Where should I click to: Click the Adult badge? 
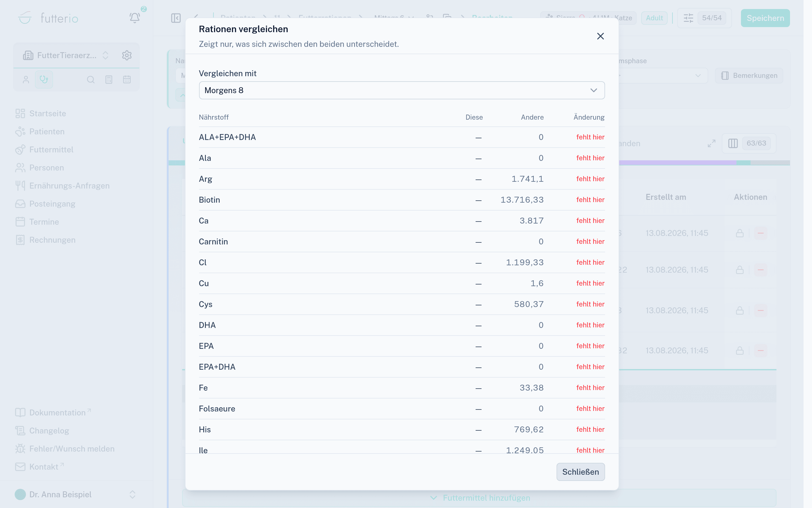point(654,18)
